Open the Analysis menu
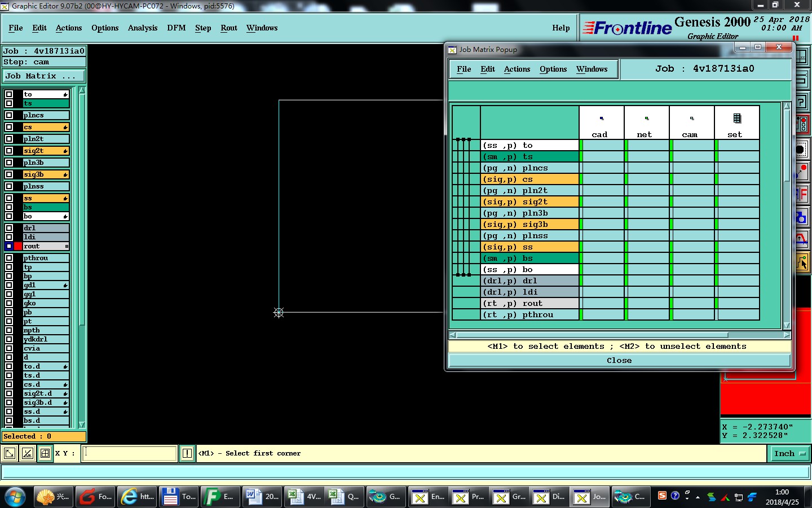The image size is (812, 508). [143, 28]
